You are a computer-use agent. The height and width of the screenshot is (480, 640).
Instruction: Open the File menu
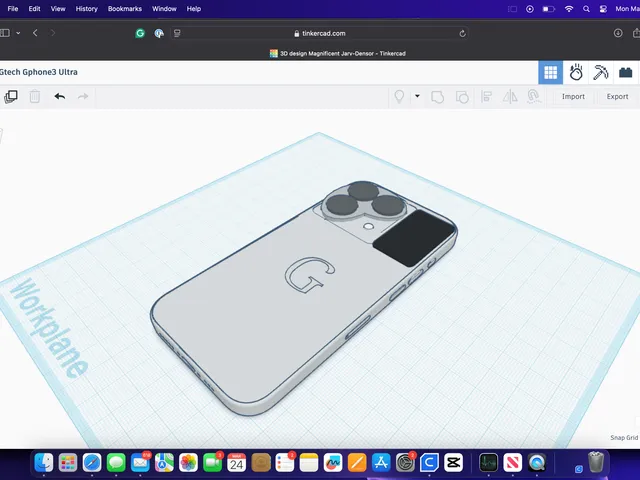(x=13, y=9)
